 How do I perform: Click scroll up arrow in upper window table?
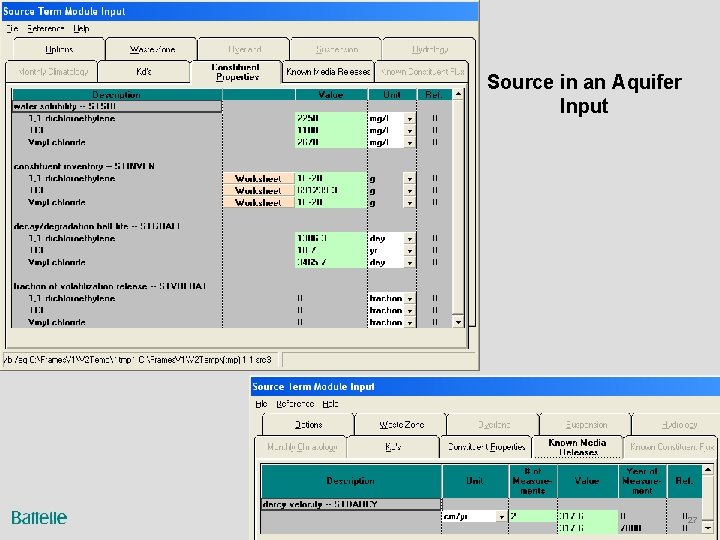click(458, 94)
